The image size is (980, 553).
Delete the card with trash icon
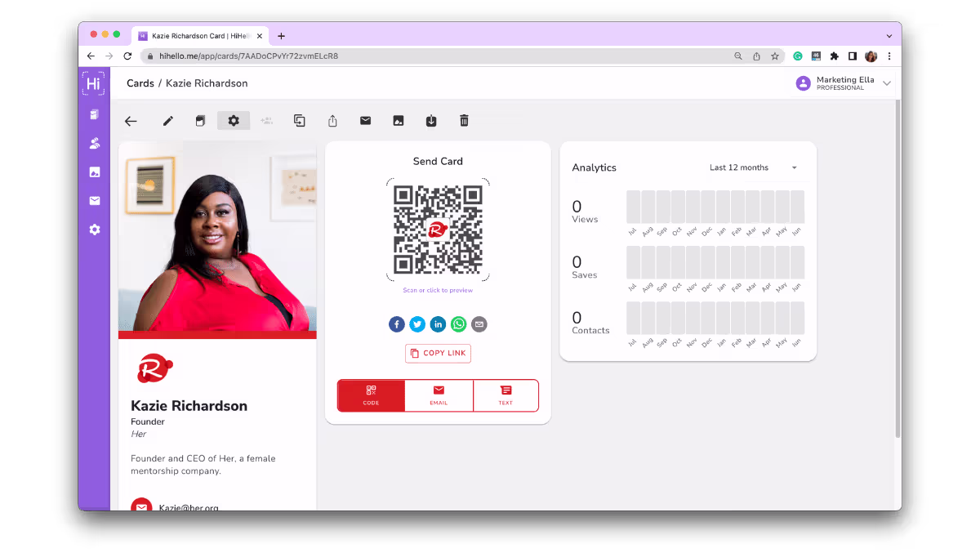[464, 121]
